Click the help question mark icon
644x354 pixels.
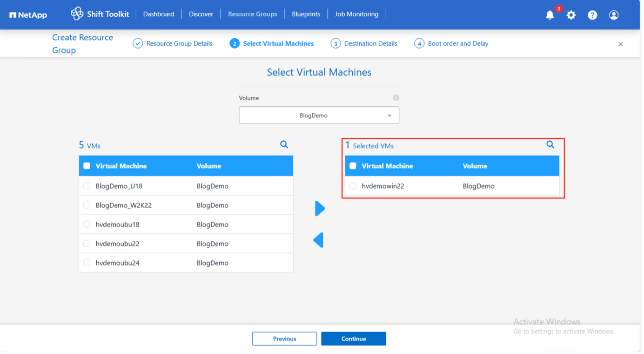pyautogui.click(x=592, y=15)
